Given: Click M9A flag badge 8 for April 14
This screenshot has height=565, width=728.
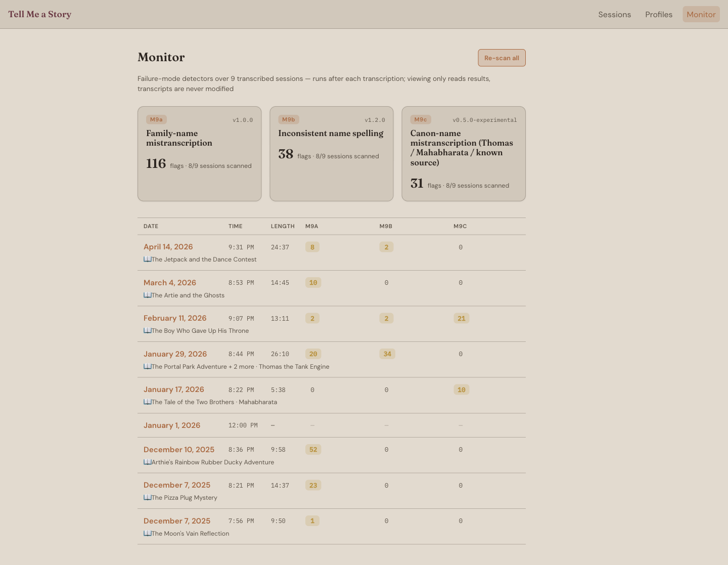Looking at the screenshot, I should [312, 247].
